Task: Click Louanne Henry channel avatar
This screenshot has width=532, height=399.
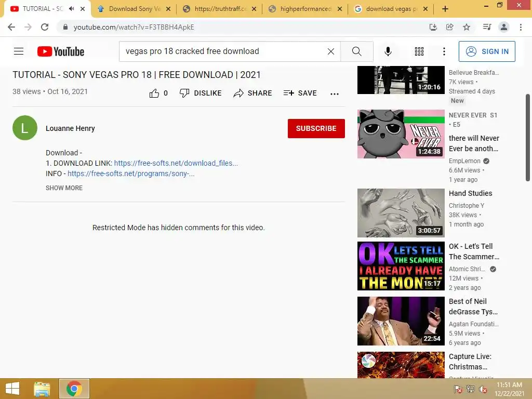Action: coord(25,128)
